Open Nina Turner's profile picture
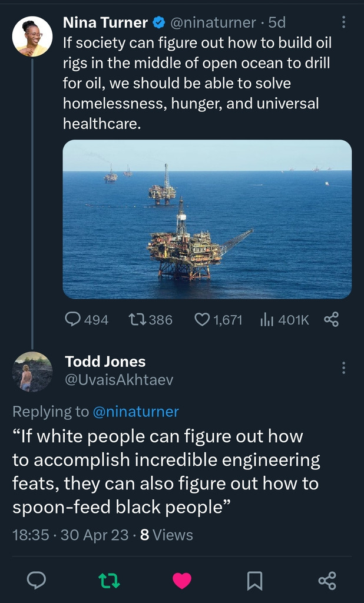The image size is (364, 603). point(32,37)
